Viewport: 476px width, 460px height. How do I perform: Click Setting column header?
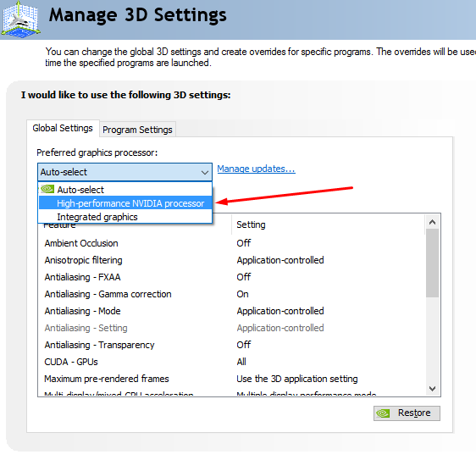[328, 224]
